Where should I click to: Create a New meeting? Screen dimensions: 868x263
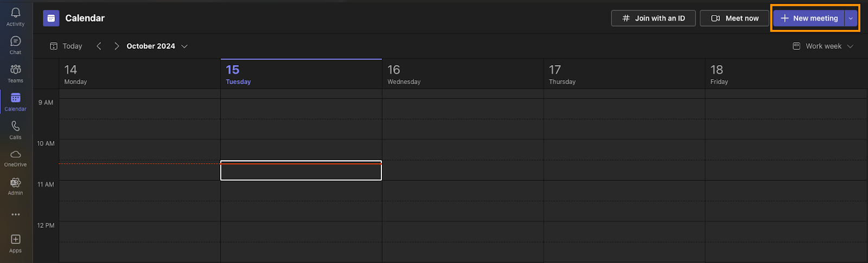coord(809,18)
